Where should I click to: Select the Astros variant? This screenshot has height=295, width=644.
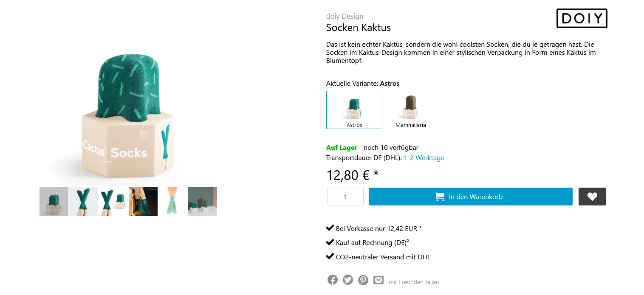[354, 110]
